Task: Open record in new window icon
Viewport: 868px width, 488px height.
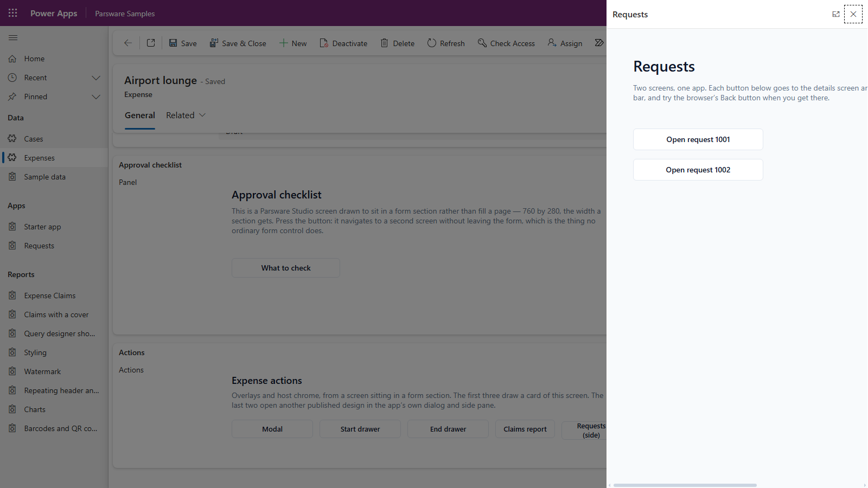Action: click(x=151, y=43)
